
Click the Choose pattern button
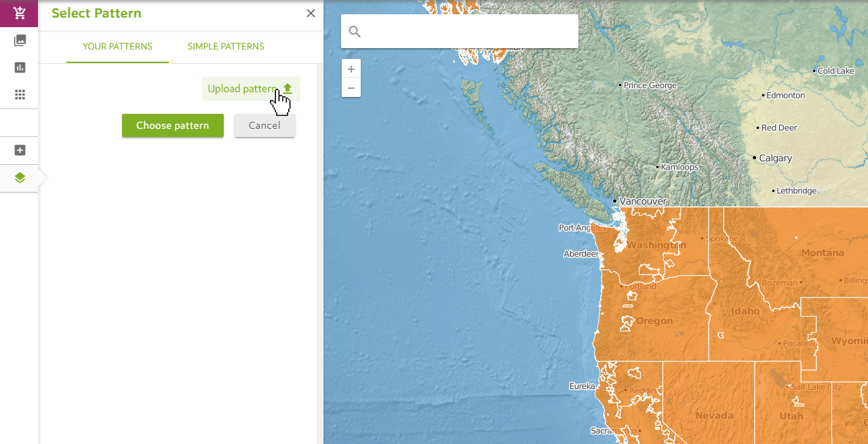(173, 125)
